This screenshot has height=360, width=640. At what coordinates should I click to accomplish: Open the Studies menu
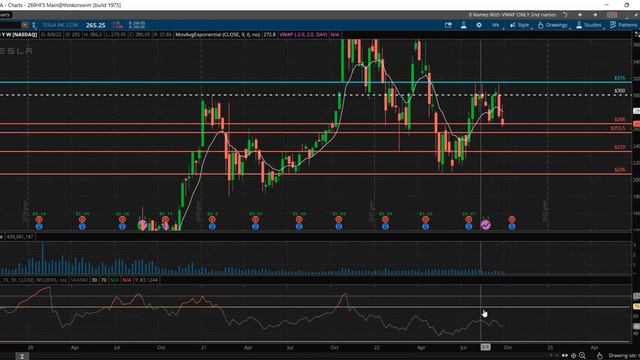coord(589,25)
